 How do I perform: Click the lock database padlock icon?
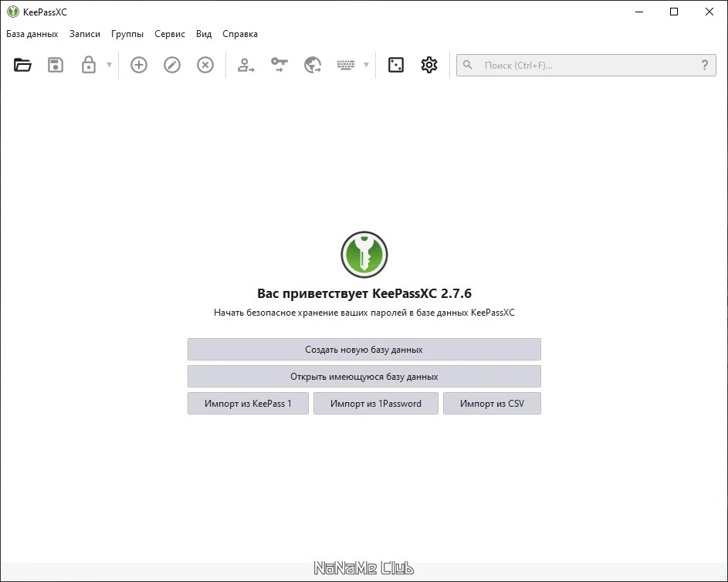pyautogui.click(x=89, y=65)
